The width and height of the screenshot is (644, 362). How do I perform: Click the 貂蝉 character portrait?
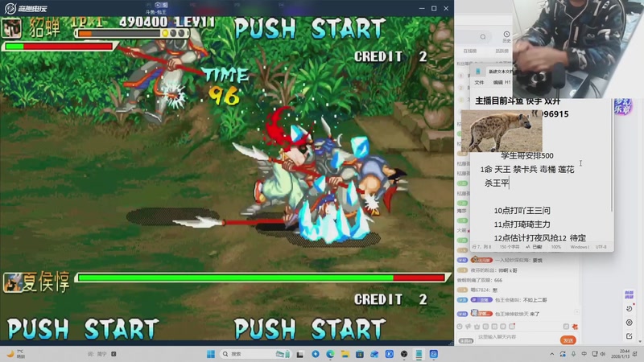pos(11,28)
